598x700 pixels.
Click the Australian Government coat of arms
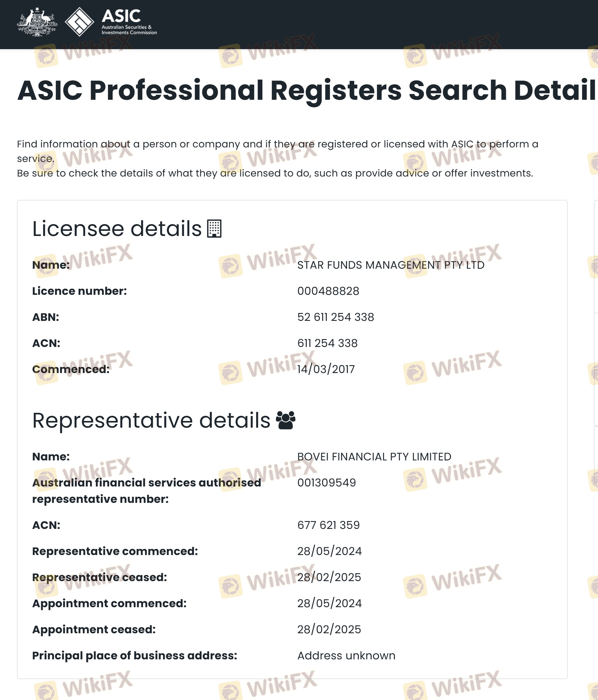[x=37, y=22]
